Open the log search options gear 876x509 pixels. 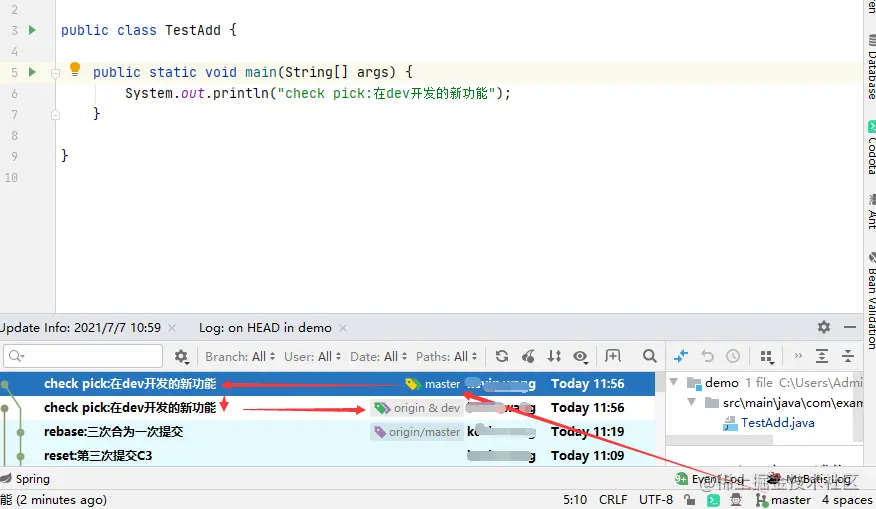181,356
